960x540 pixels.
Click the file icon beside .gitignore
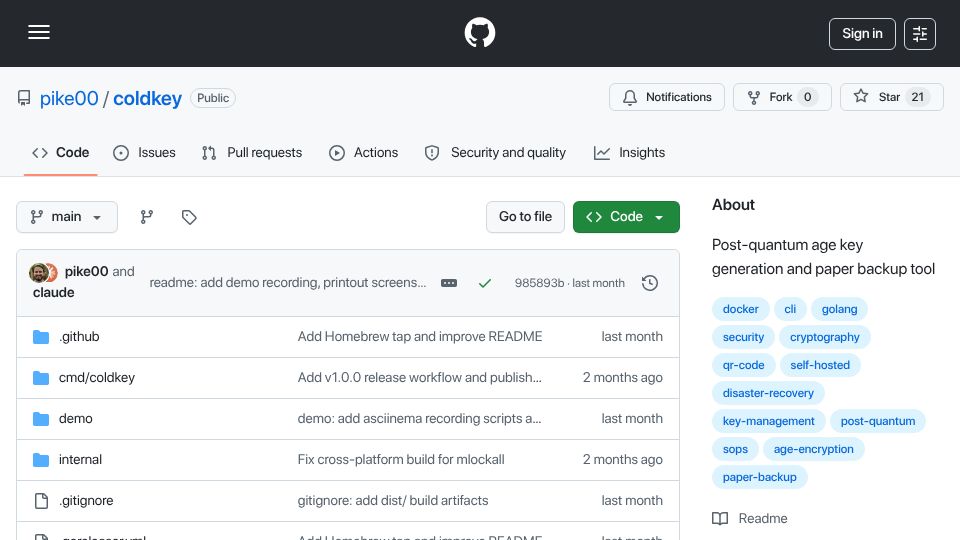(x=41, y=501)
